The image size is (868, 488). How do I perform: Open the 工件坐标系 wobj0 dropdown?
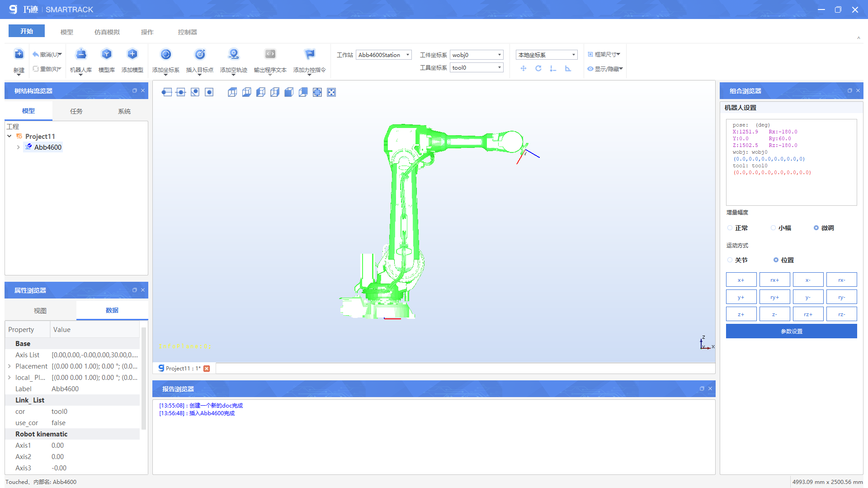pyautogui.click(x=476, y=55)
